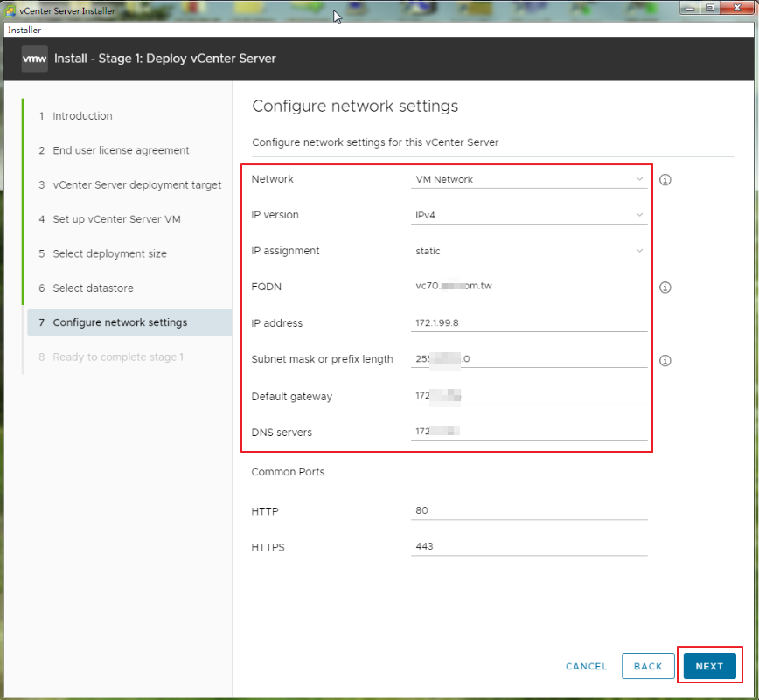The width and height of the screenshot is (759, 700).
Task: Click the HTTPS port field 443
Action: coord(529,547)
